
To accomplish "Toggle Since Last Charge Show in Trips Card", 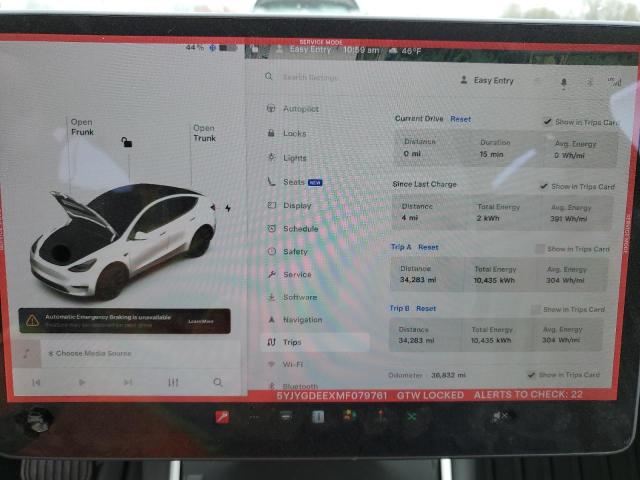I will [544, 186].
